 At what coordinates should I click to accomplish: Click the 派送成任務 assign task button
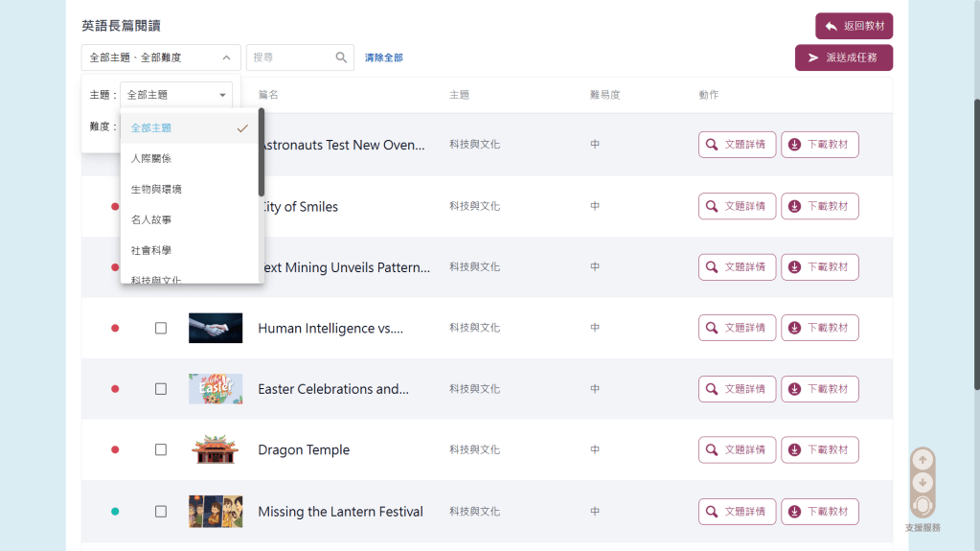[x=843, y=57]
